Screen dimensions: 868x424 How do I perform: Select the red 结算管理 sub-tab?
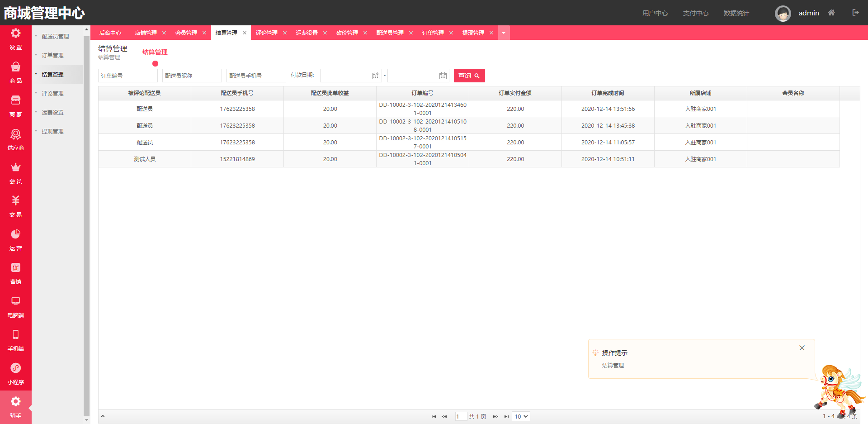(x=155, y=52)
